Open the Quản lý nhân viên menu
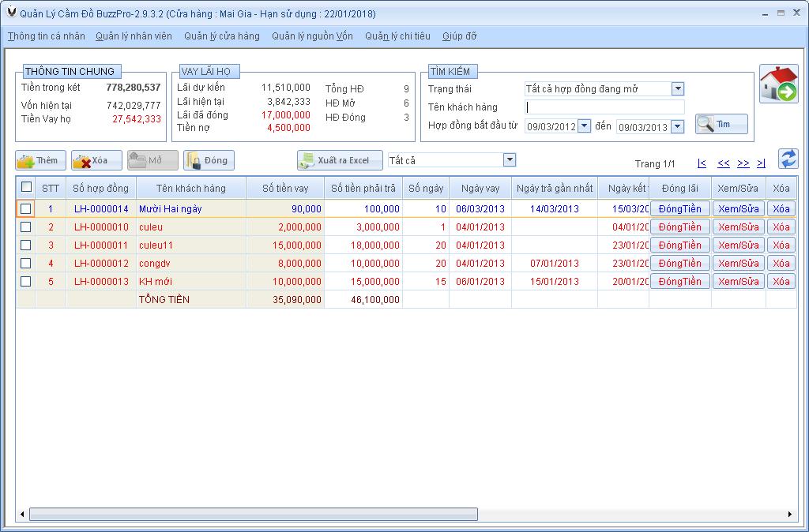Image resolution: width=809 pixels, height=532 pixels. click(x=134, y=36)
